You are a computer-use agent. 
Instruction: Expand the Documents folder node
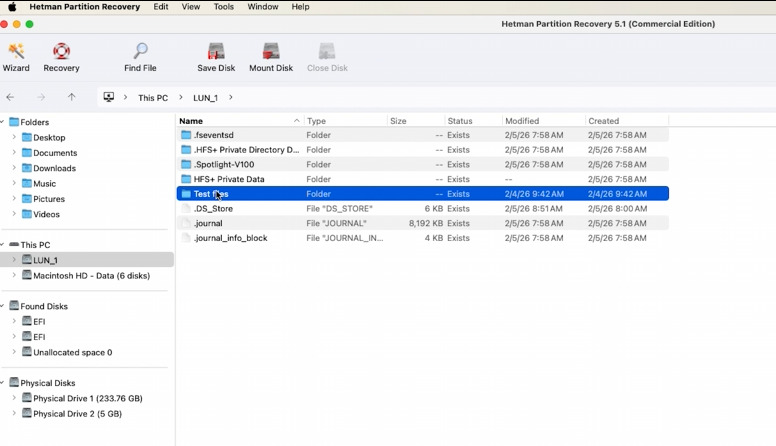coord(14,152)
